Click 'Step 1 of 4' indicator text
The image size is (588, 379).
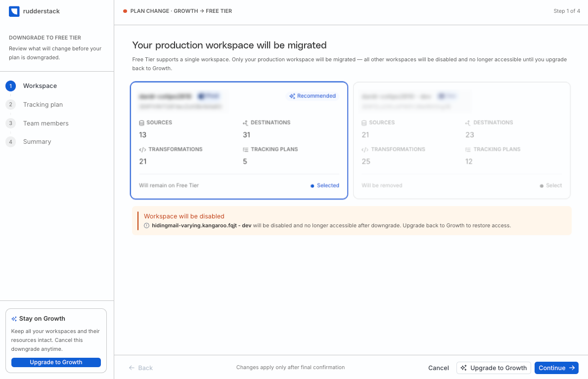[x=567, y=11]
